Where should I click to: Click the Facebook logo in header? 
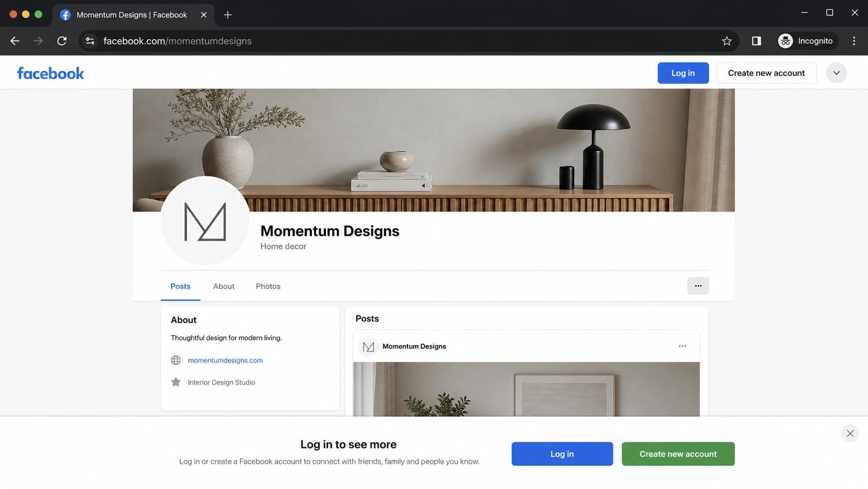50,73
